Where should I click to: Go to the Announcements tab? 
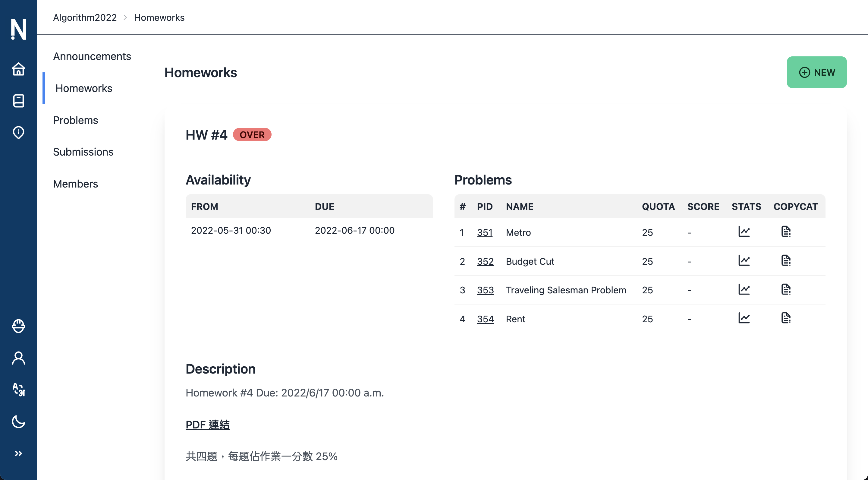point(92,56)
